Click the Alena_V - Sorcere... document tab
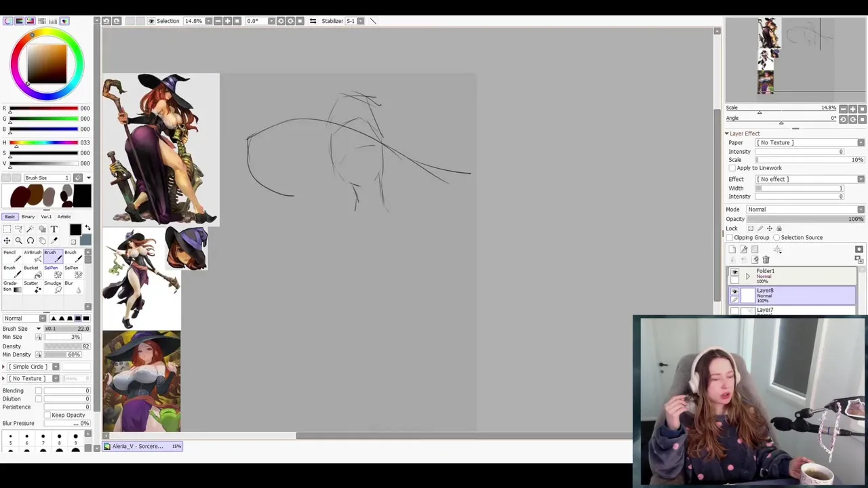This screenshot has height=488, width=868. click(143, 446)
